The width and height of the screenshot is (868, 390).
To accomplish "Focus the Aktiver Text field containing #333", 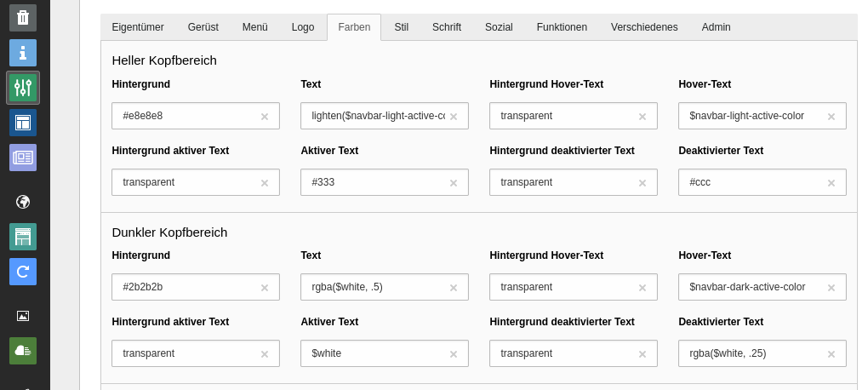I will (384, 182).
